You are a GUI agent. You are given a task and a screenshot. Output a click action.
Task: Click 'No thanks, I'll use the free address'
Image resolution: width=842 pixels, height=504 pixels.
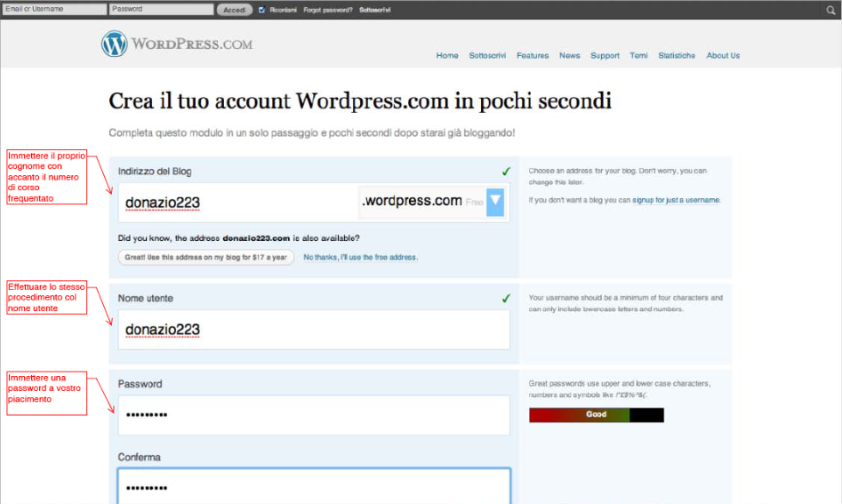[x=360, y=257]
